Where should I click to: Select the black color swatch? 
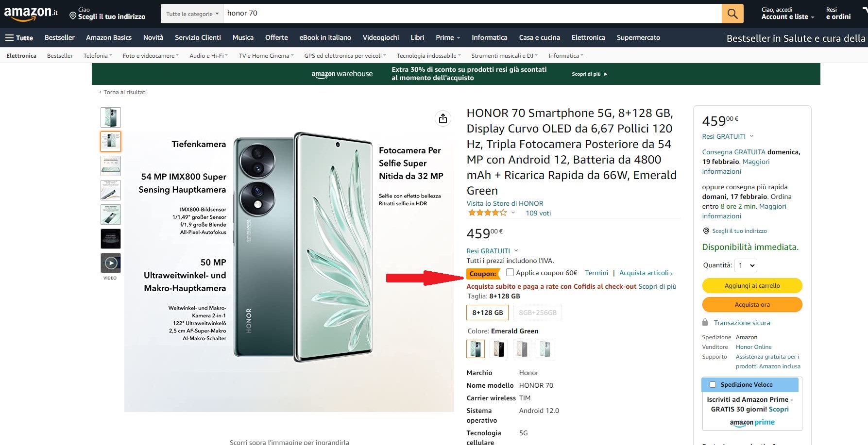pos(498,349)
